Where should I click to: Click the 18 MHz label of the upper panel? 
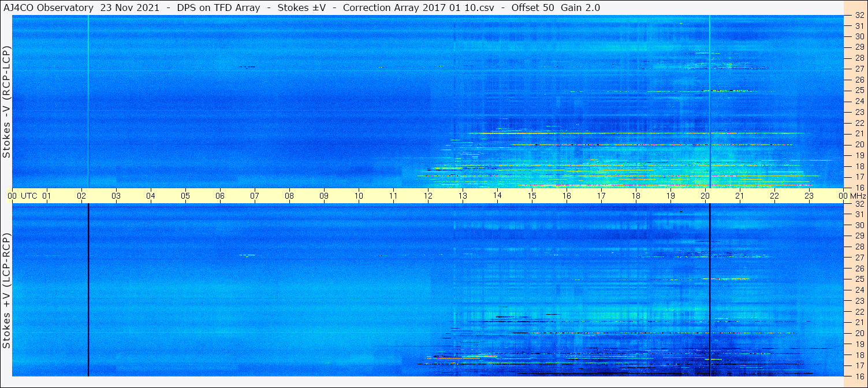pyautogui.click(x=859, y=166)
